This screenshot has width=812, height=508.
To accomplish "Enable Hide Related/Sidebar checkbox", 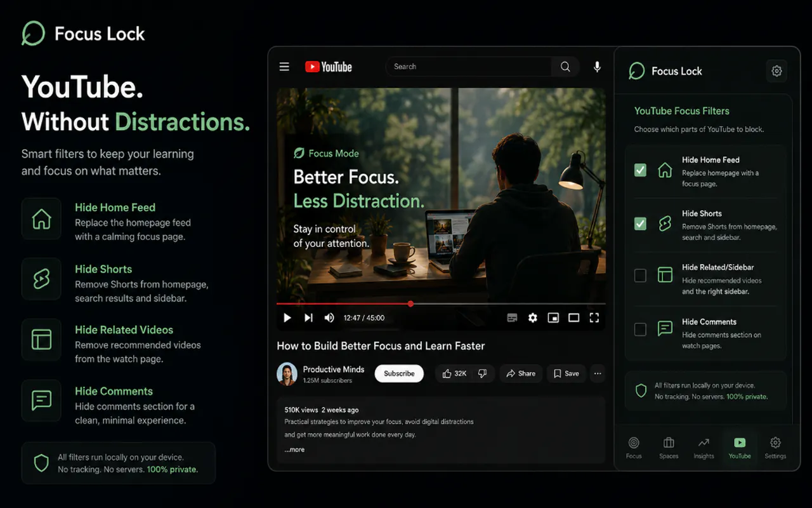I will pyautogui.click(x=640, y=275).
